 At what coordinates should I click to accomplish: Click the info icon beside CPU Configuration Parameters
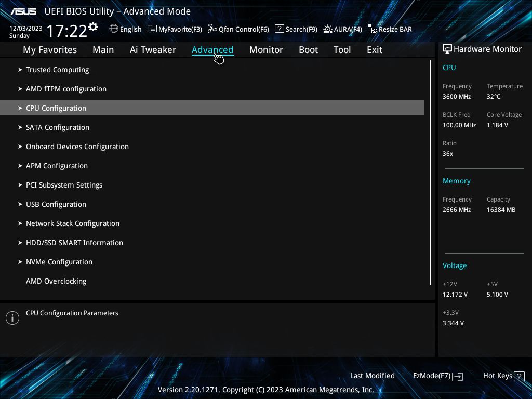(12, 318)
